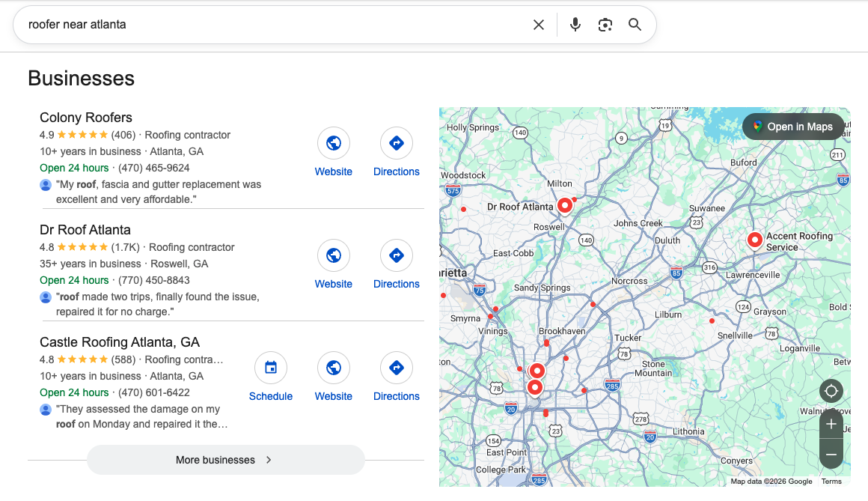Open the Dr Roof Atlanta Website globe icon
The height and width of the screenshot is (501, 868).
pos(333,255)
